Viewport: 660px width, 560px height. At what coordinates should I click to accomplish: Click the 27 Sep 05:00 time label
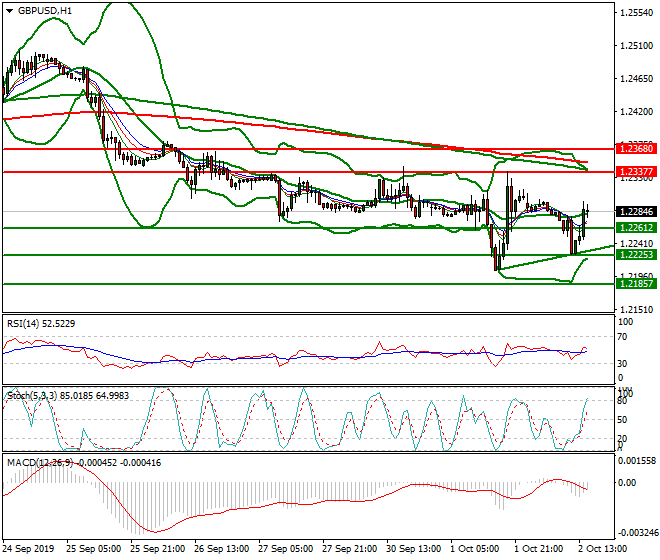tap(285, 549)
